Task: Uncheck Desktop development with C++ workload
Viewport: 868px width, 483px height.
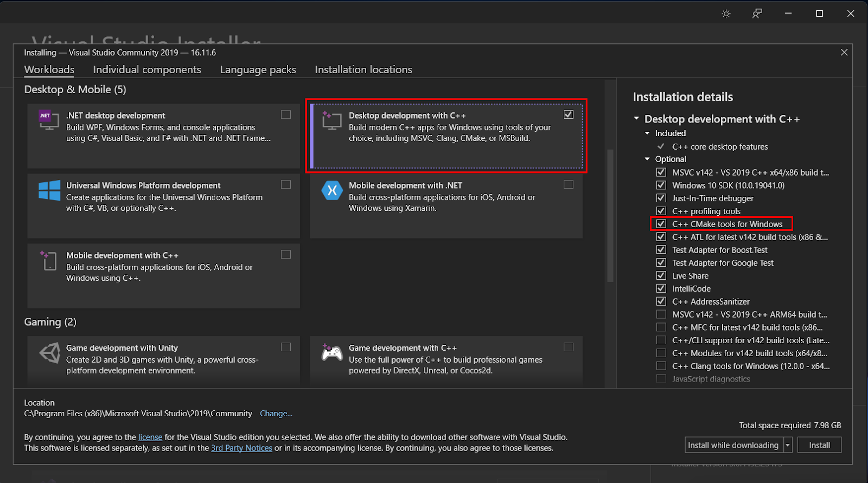Action: [x=569, y=115]
